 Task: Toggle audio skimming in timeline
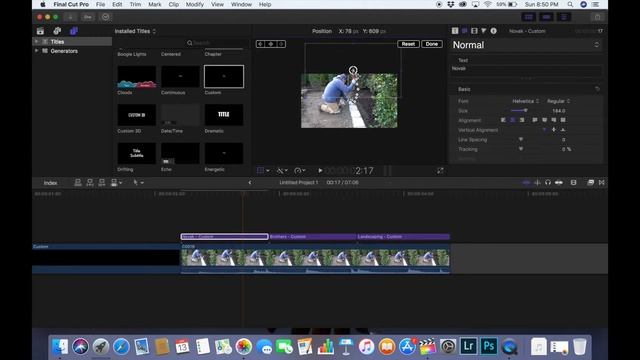click(537, 182)
